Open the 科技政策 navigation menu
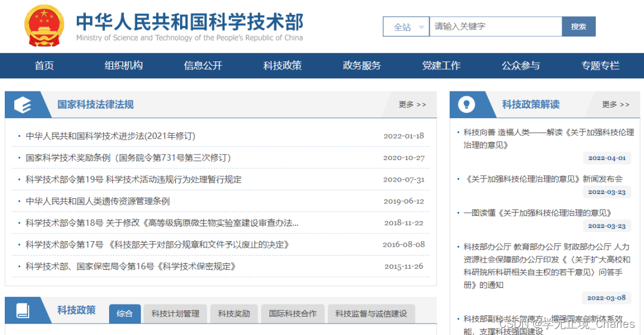This screenshot has height=335, width=644. pyautogui.click(x=283, y=66)
